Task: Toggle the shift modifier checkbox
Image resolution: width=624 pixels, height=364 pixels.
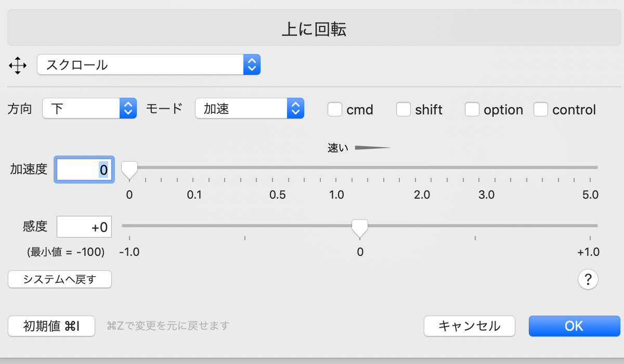Action: tap(404, 110)
